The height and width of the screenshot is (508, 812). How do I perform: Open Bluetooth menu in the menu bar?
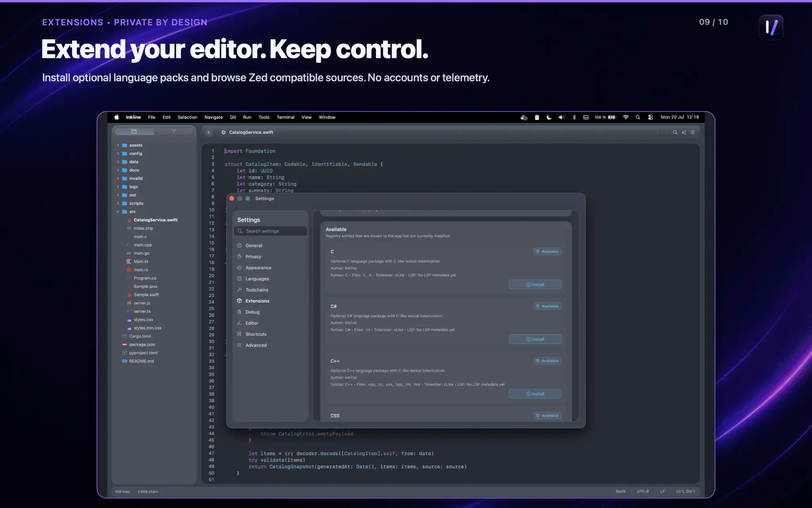click(x=574, y=117)
